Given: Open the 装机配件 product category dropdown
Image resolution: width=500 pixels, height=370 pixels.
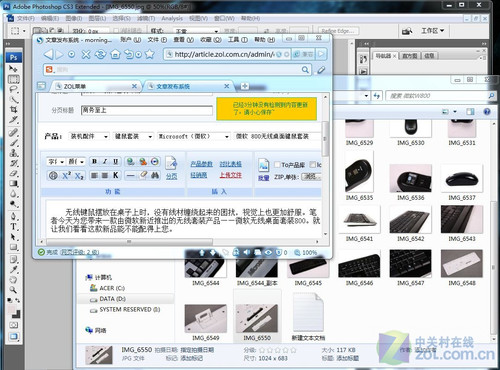Looking at the screenshot, I should click(x=89, y=136).
